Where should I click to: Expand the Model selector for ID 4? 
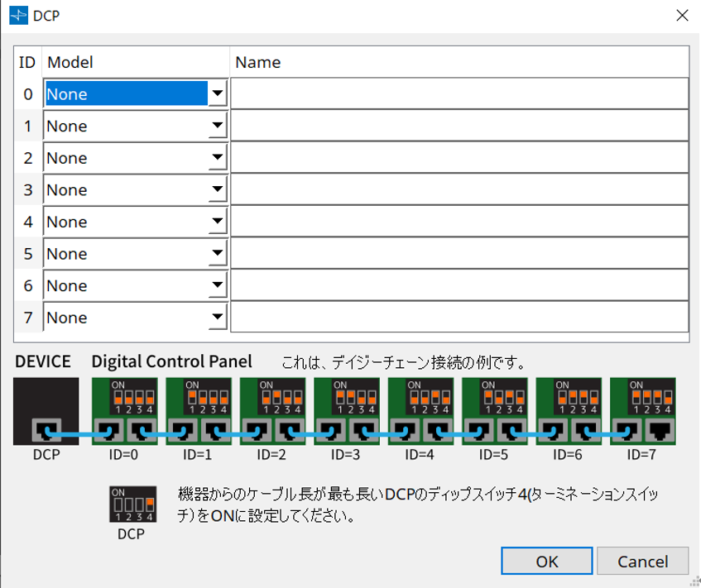[217, 221]
